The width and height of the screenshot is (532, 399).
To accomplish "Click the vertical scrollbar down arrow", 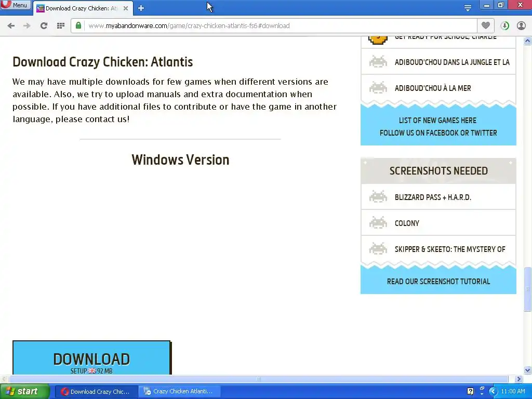I will point(528,370).
